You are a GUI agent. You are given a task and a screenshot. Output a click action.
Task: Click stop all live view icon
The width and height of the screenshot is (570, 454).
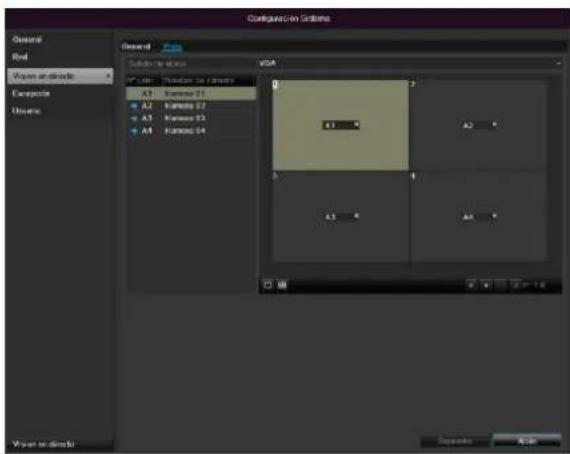[486, 285]
